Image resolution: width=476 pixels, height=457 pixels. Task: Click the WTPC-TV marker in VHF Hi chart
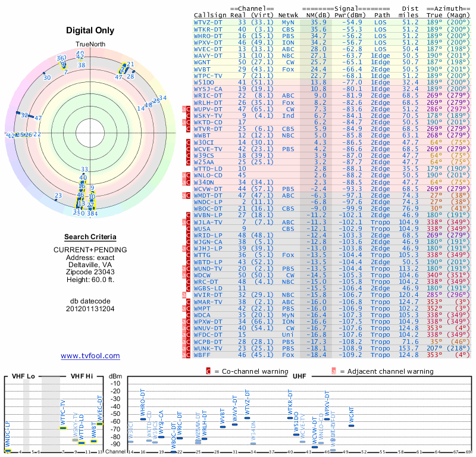click(62, 427)
